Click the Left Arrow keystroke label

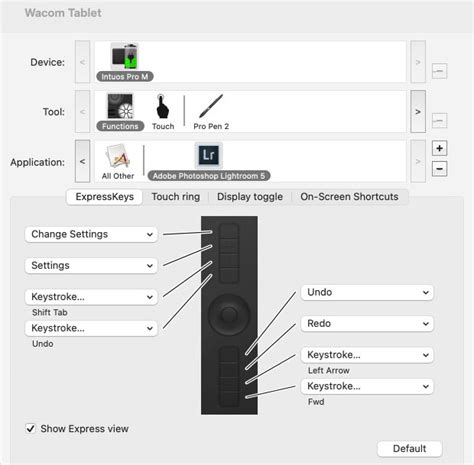[x=329, y=370]
